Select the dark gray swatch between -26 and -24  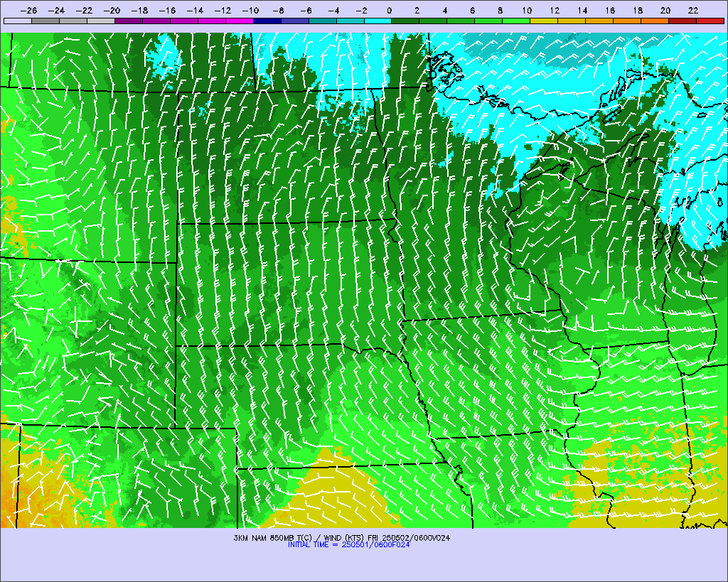45,21
